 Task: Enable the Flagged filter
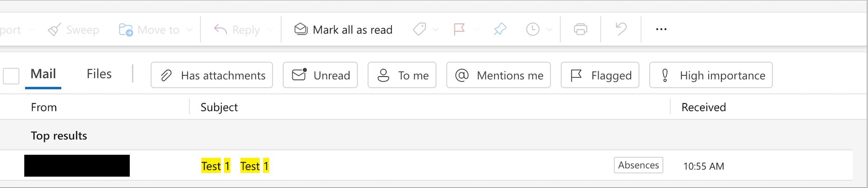pyautogui.click(x=600, y=75)
